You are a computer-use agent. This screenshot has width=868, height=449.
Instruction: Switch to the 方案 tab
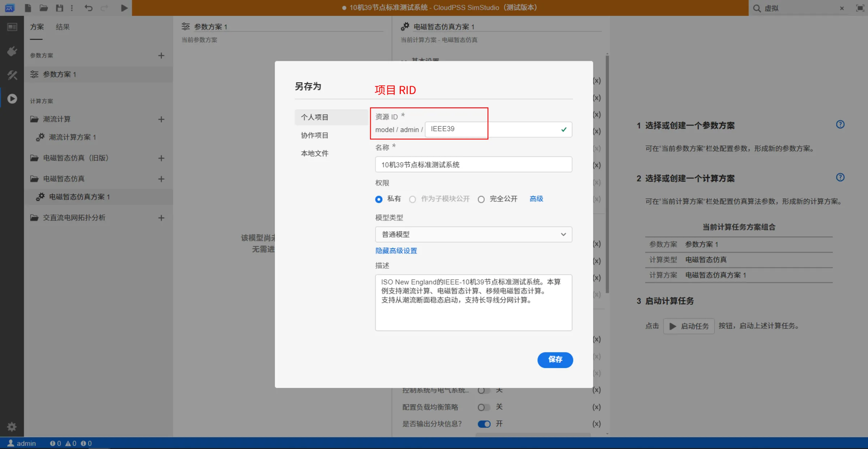(37, 27)
